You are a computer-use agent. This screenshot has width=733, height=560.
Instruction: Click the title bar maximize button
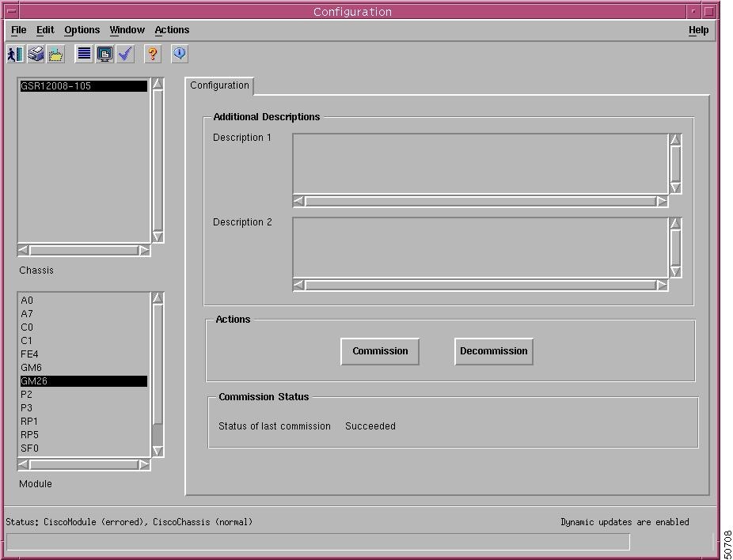tap(709, 11)
